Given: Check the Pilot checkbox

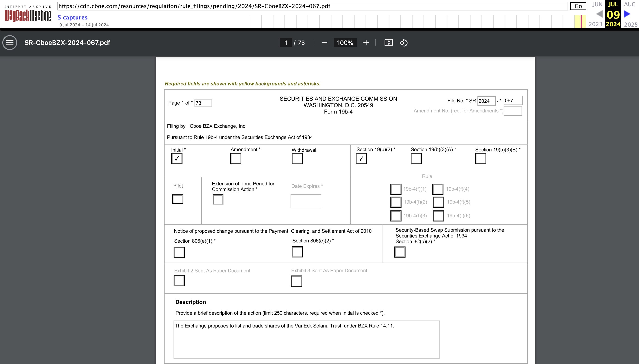Looking at the screenshot, I should coord(177,199).
